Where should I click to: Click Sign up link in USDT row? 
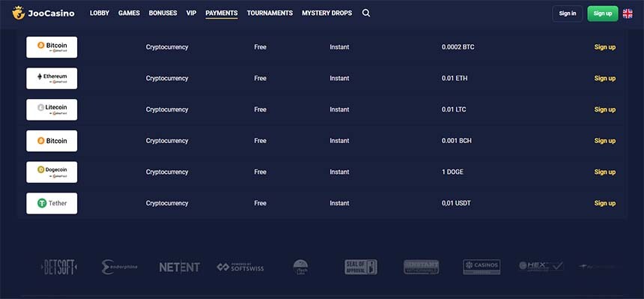point(605,203)
